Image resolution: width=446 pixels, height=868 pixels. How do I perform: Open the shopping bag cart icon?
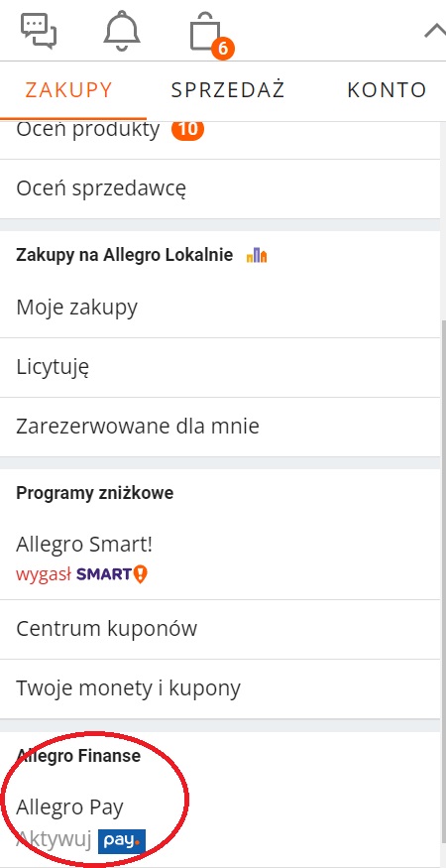205,32
